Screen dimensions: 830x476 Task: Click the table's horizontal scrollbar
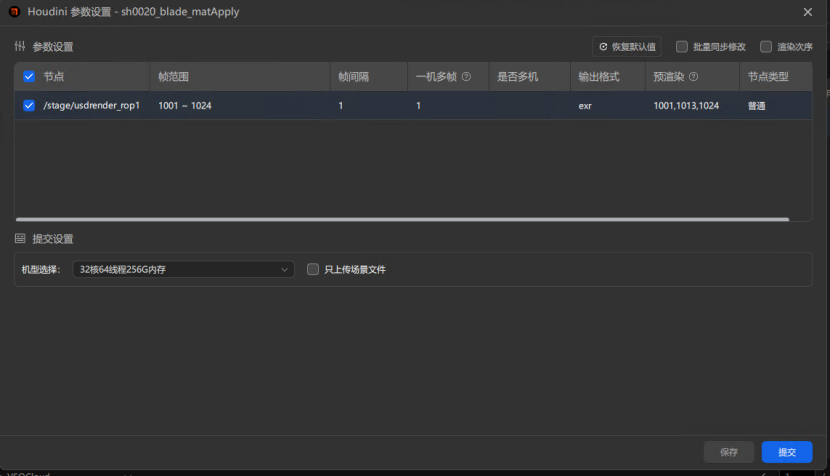click(400, 219)
